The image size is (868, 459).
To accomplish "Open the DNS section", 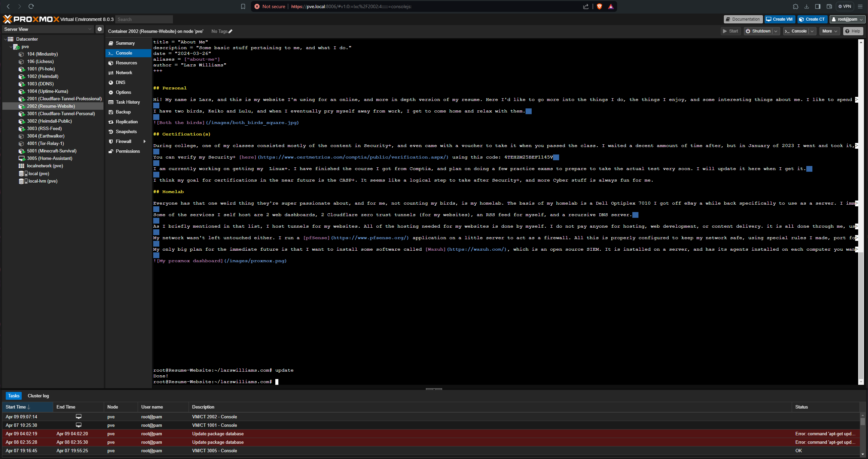I will point(128,83).
